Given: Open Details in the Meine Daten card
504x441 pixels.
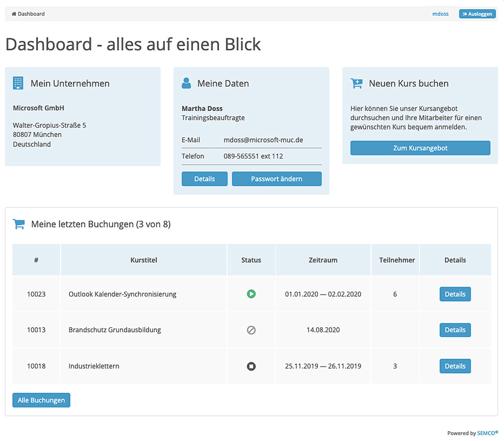Looking at the screenshot, I should [204, 179].
